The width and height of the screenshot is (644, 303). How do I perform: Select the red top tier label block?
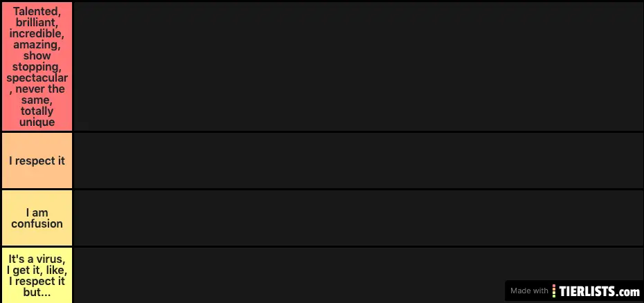point(37,66)
